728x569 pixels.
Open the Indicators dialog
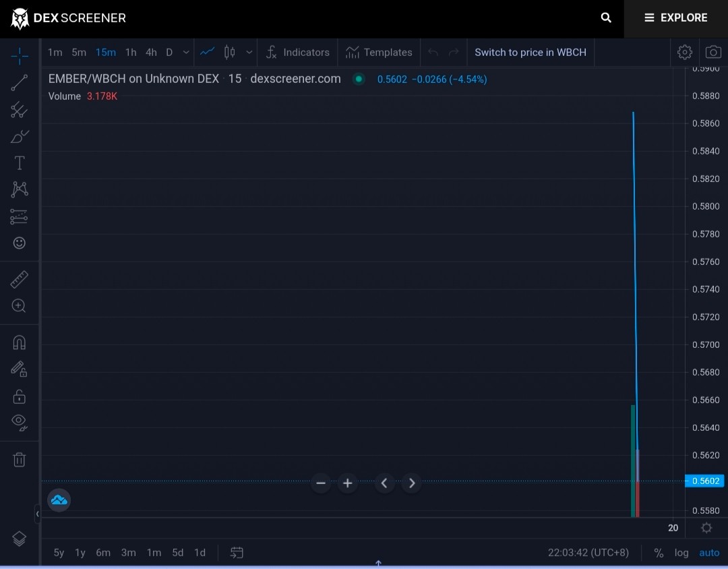(x=298, y=53)
